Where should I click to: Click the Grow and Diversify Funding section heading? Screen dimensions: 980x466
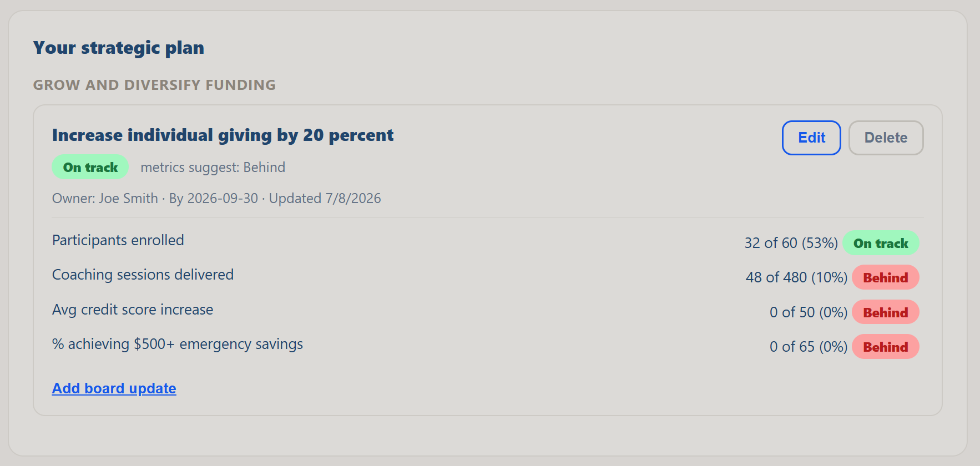pos(154,85)
